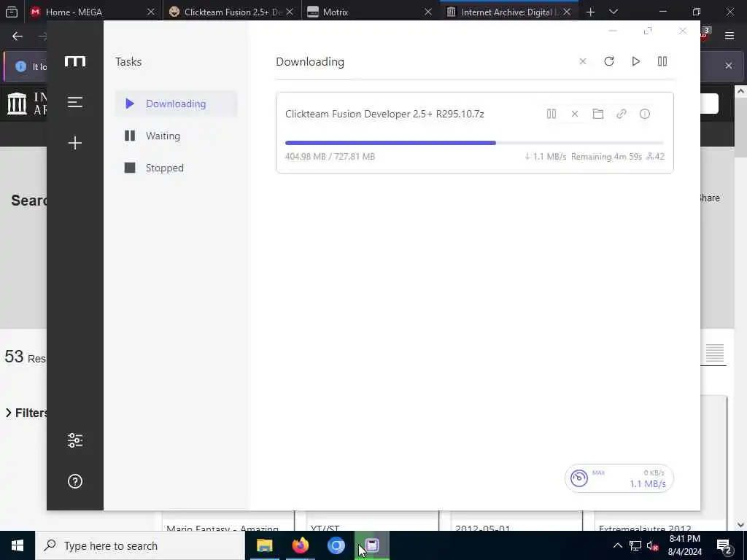
Task: Click the Motrix taskbar icon
Action: [372, 545]
